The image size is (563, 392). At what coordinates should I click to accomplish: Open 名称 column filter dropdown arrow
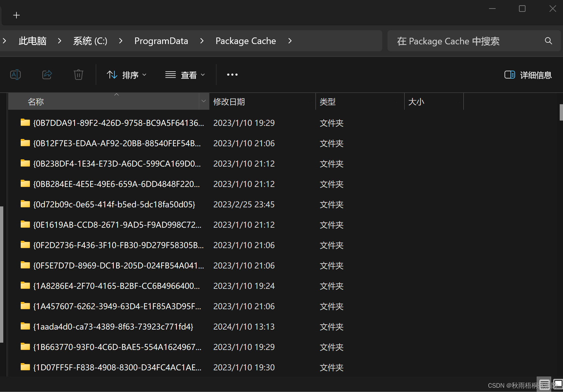click(x=204, y=101)
